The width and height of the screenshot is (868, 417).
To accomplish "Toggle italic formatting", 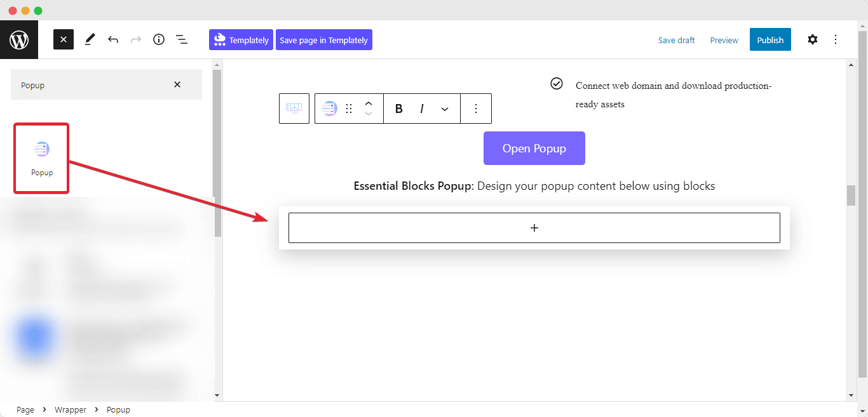I will (421, 109).
